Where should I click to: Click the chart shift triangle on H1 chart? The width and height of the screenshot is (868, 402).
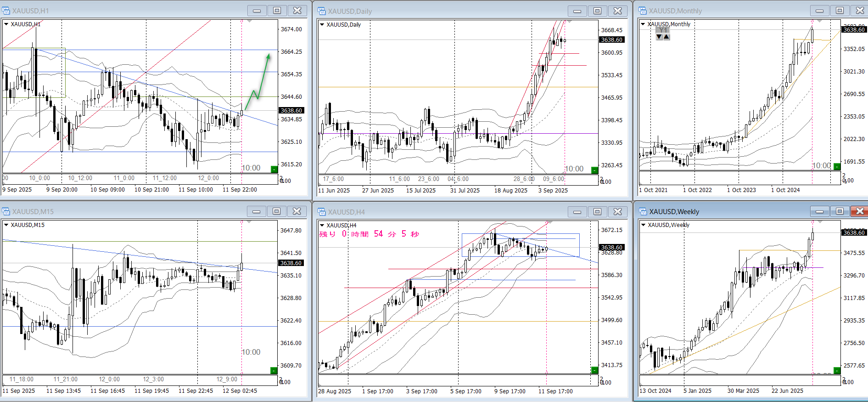(249, 22)
